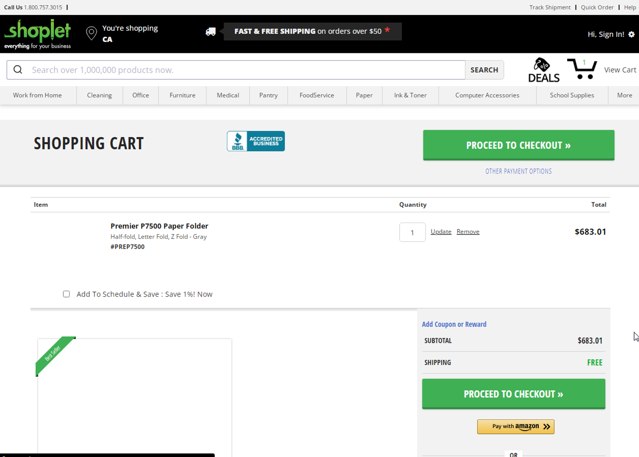The image size is (639, 457).
Task: Click the BBB Accredited Business badge
Action: coord(256,141)
